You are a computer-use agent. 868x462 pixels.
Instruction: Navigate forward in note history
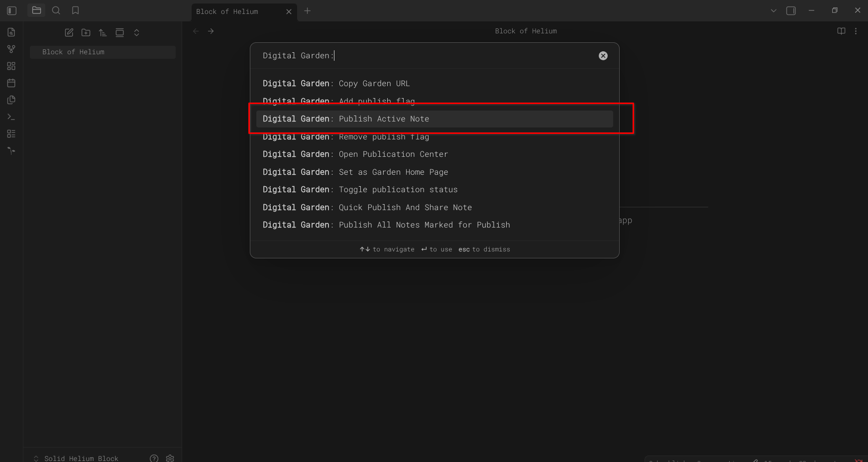pyautogui.click(x=211, y=31)
